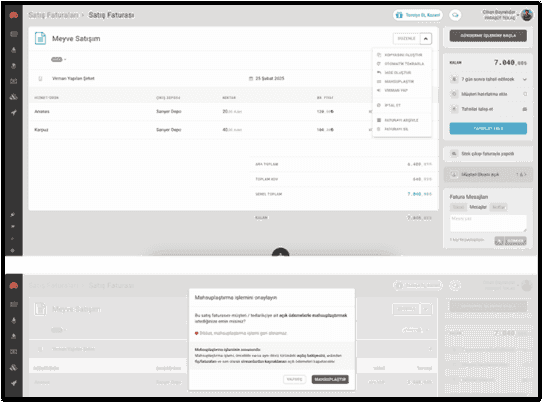Click the red Paraşüt logo in sidebar
Image resolution: width=542 pixels, height=402 pixels.
[x=13, y=15]
